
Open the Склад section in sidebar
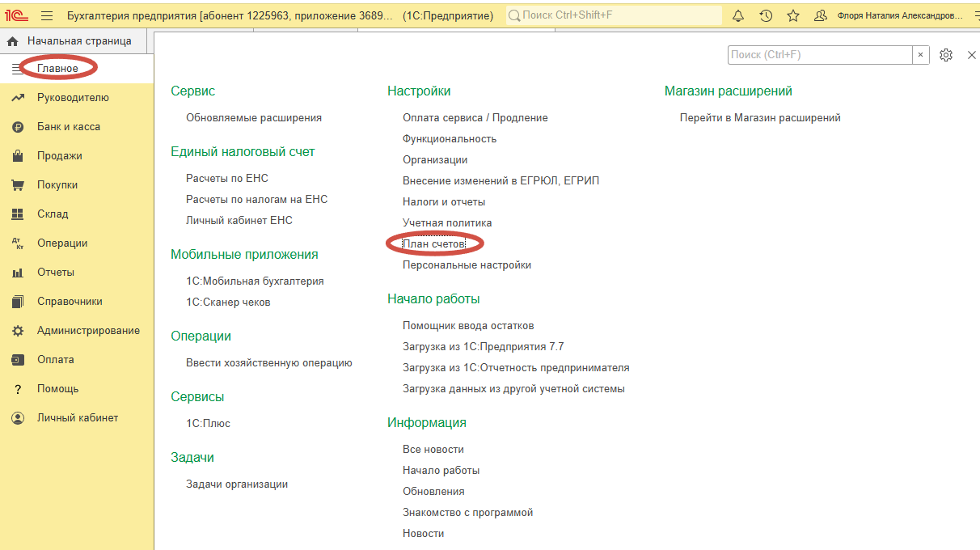(53, 214)
